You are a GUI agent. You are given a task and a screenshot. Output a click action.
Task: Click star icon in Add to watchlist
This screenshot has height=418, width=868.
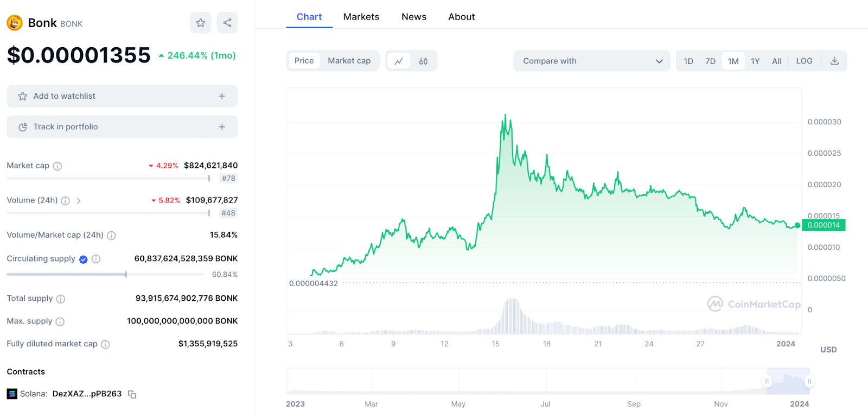coord(23,96)
